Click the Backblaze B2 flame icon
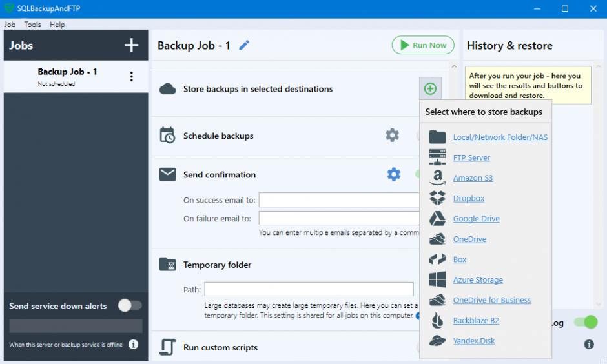 (x=437, y=320)
